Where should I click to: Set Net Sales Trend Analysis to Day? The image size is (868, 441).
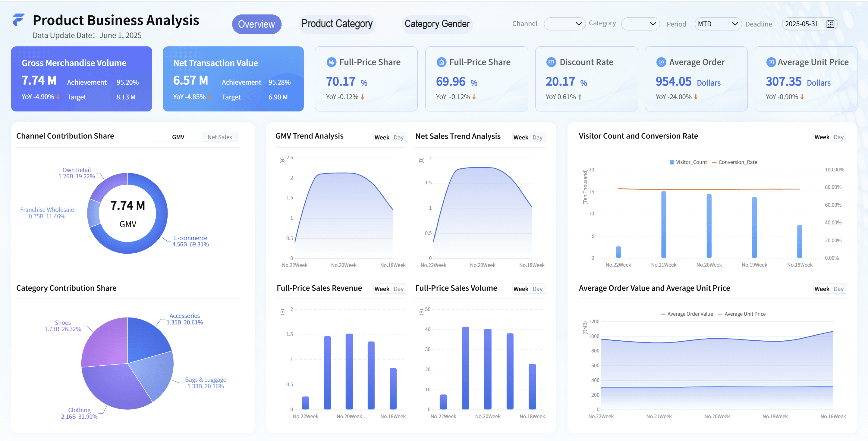pyautogui.click(x=537, y=137)
